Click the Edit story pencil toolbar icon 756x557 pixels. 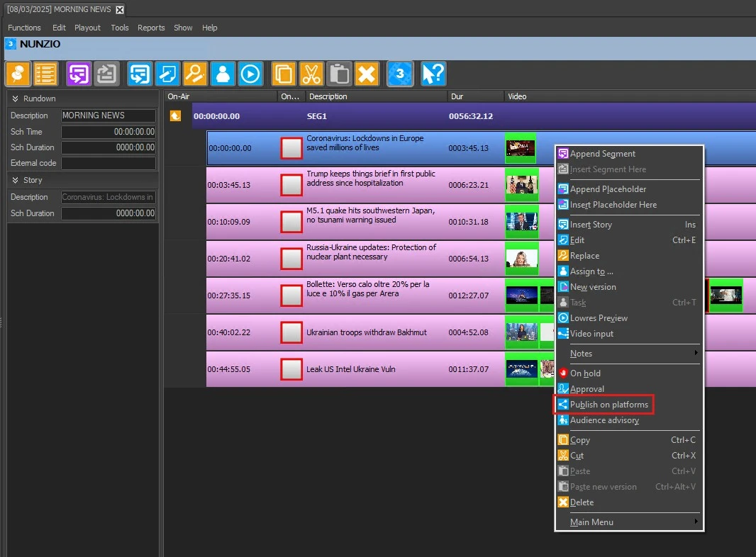[x=167, y=74]
